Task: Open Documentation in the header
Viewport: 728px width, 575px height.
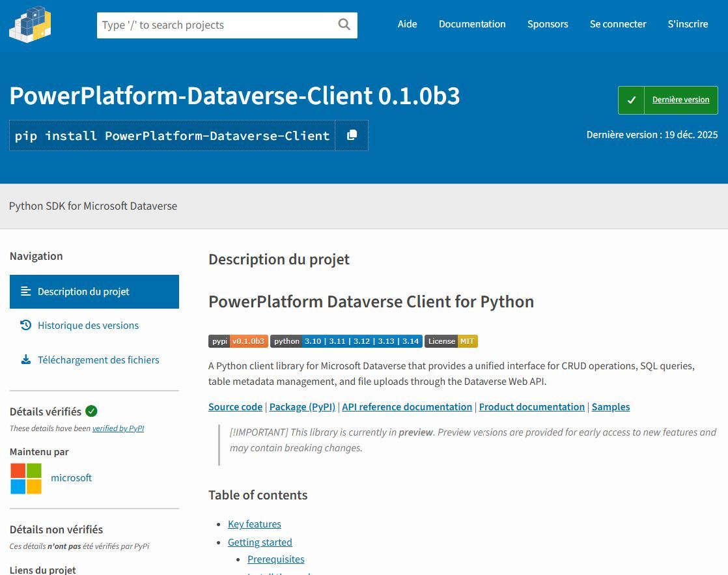Action: (472, 24)
